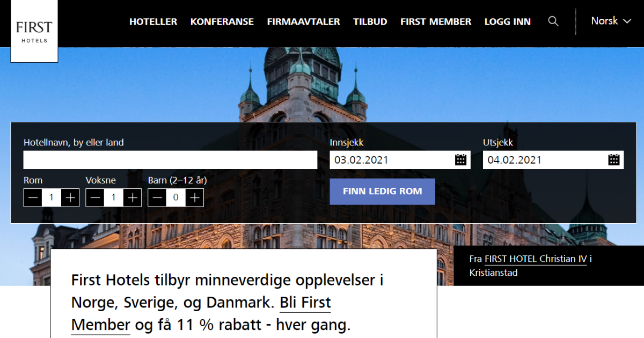The width and height of the screenshot is (644, 338).
Task: Decrease the Voksne count with minus
Action: [95, 197]
